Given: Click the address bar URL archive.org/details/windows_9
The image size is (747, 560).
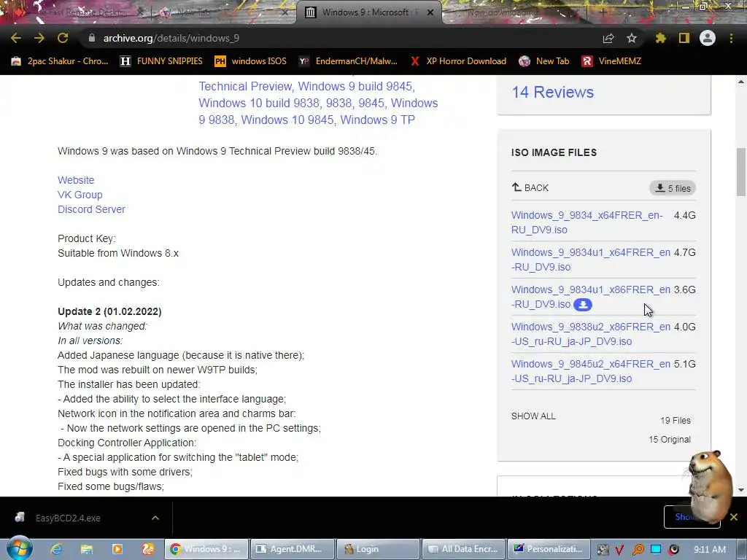Looking at the screenshot, I should 171,38.
